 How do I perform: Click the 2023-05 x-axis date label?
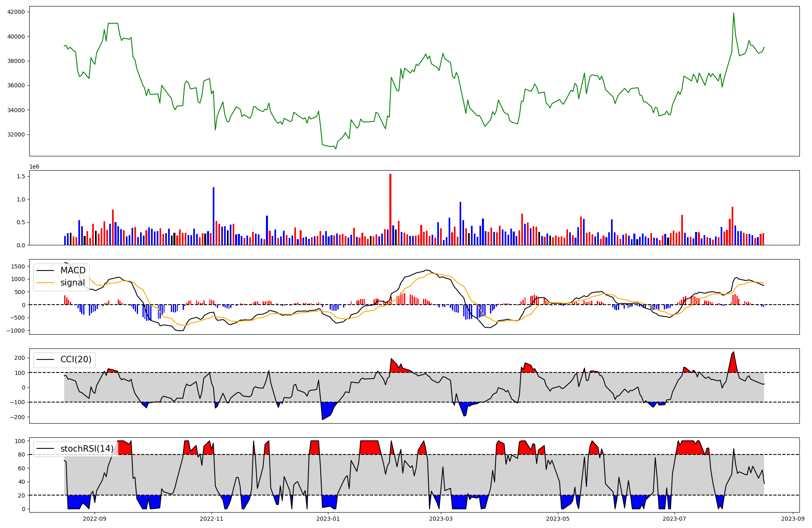click(x=558, y=519)
